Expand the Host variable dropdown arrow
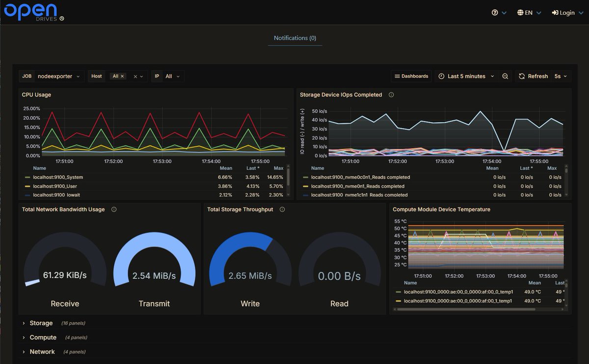589x364 pixels. (142, 77)
